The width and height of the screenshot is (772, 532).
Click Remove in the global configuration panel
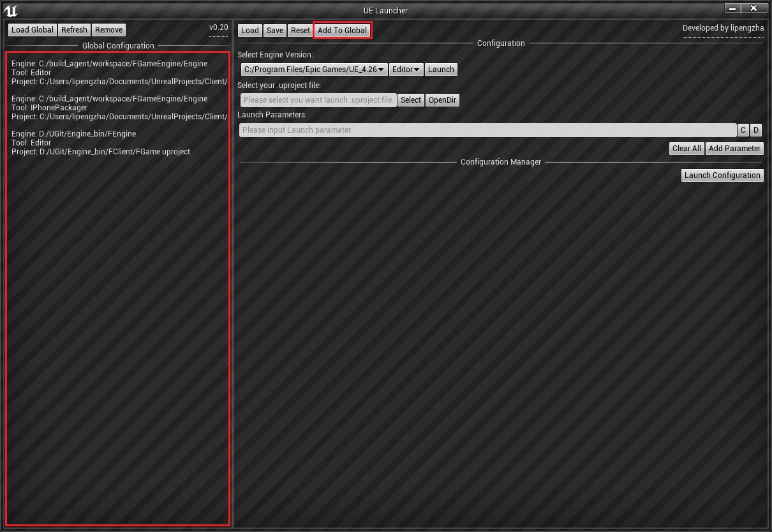(x=108, y=30)
